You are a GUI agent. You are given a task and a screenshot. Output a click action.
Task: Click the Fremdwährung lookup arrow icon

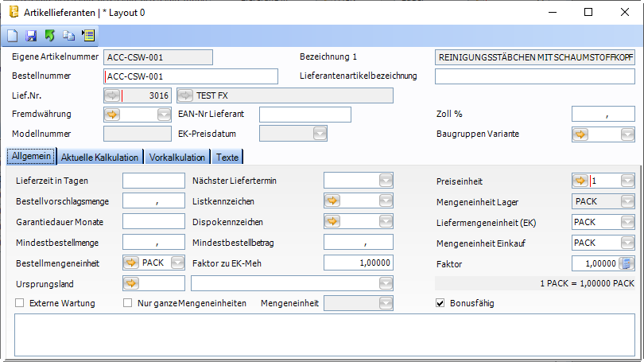click(x=112, y=115)
